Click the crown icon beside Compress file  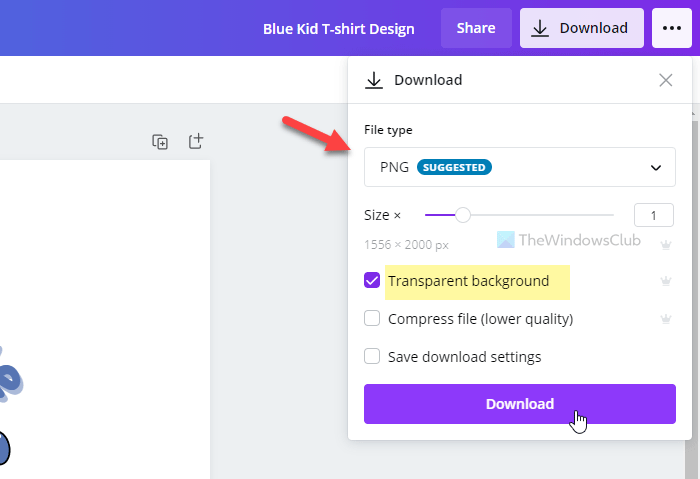(x=665, y=320)
